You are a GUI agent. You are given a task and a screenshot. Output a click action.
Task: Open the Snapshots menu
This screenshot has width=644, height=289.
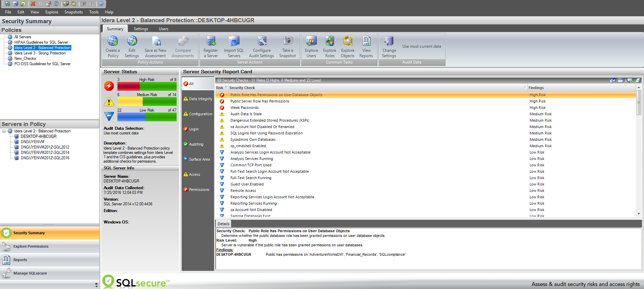(x=73, y=12)
